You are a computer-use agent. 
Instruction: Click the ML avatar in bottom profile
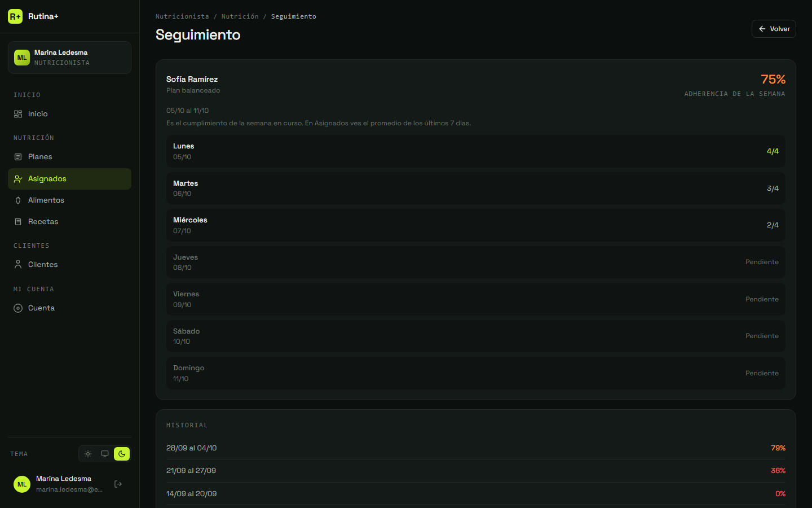pos(22,484)
